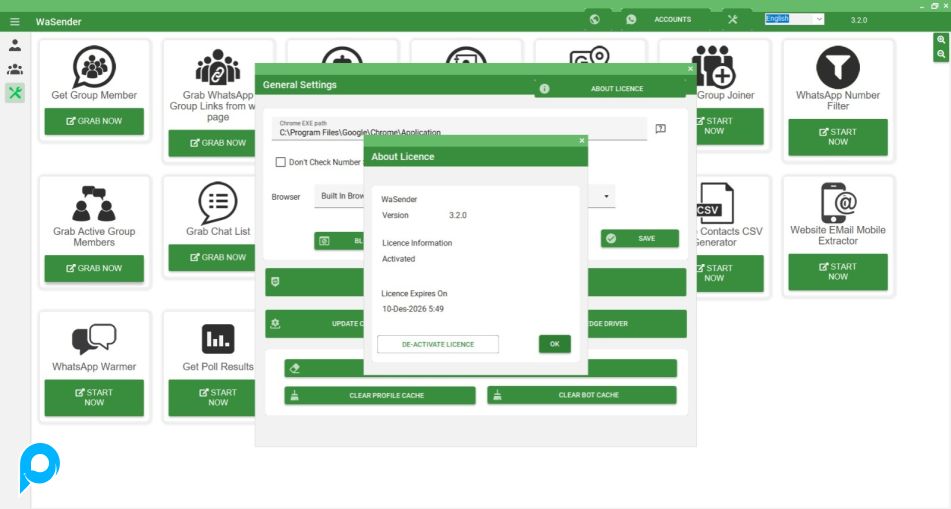Screen dimensions: 951x509
Task: Select the single person icon in sidebar
Action: pos(15,46)
